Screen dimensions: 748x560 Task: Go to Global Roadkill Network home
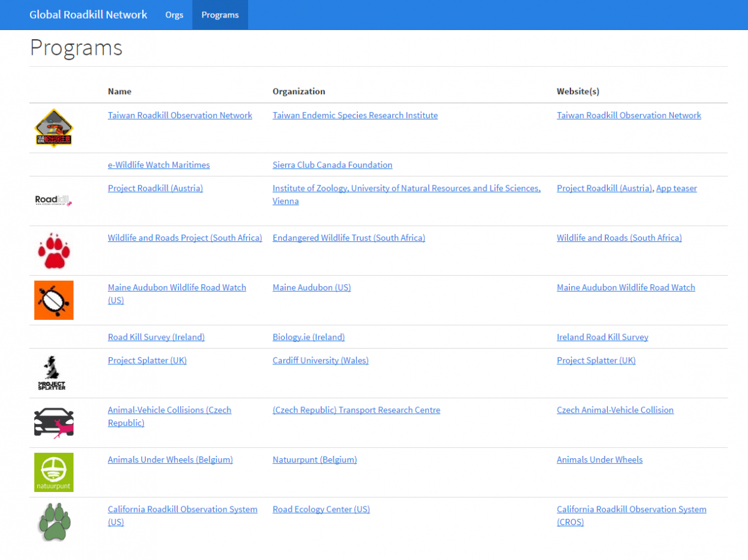tap(89, 15)
